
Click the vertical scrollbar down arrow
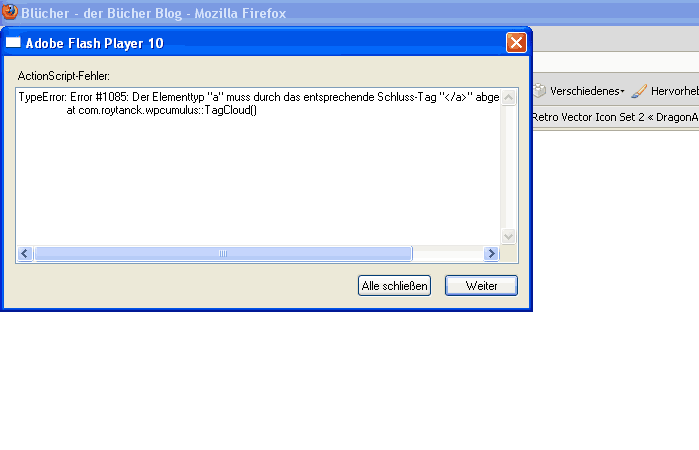click(508, 236)
